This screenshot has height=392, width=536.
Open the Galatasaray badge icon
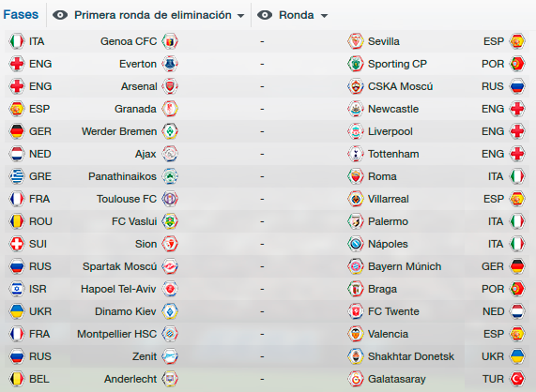tap(356, 379)
